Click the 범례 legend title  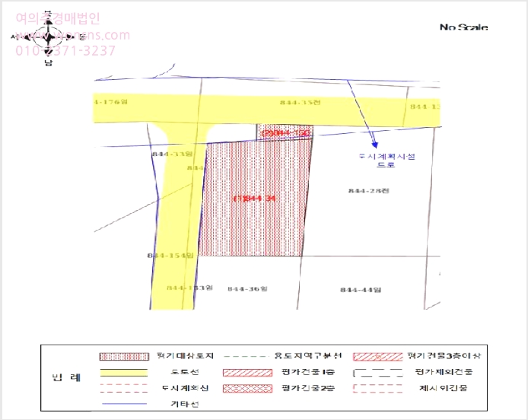[x=66, y=377]
